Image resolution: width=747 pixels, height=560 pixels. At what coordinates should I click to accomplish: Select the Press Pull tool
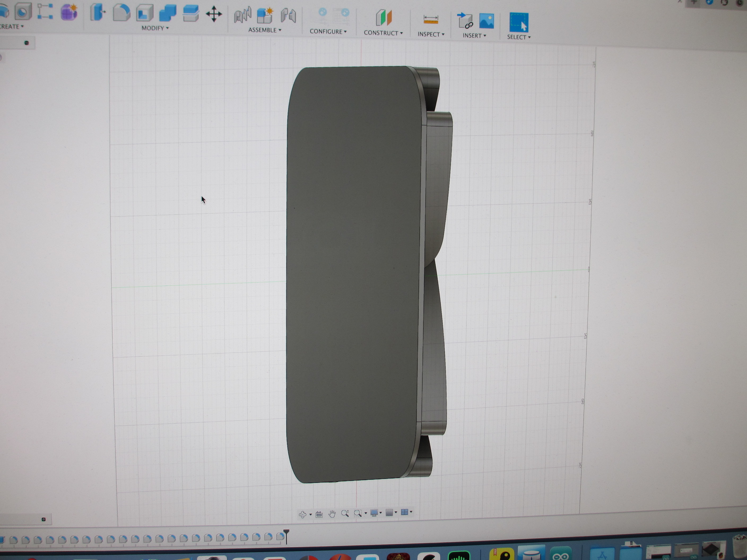pos(98,13)
